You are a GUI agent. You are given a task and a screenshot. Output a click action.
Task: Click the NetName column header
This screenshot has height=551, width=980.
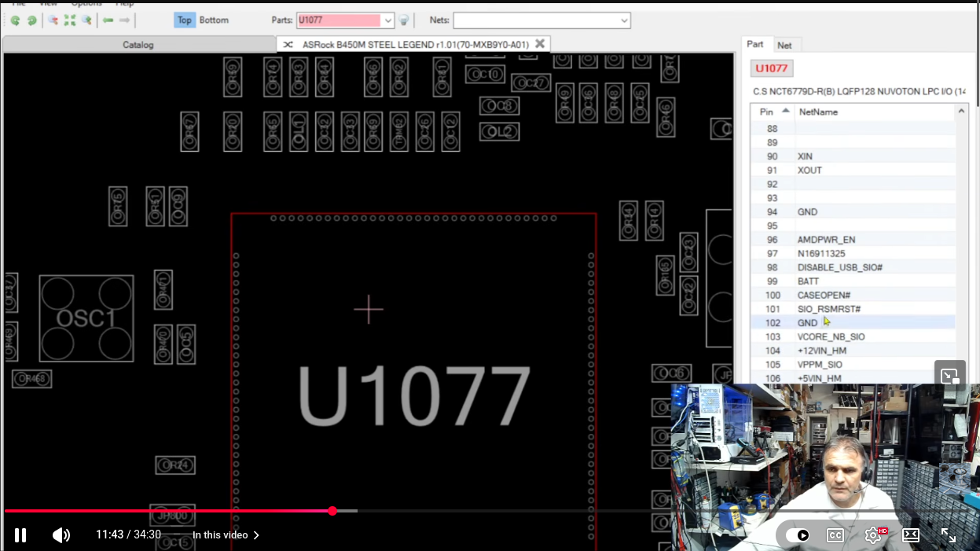tap(875, 112)
